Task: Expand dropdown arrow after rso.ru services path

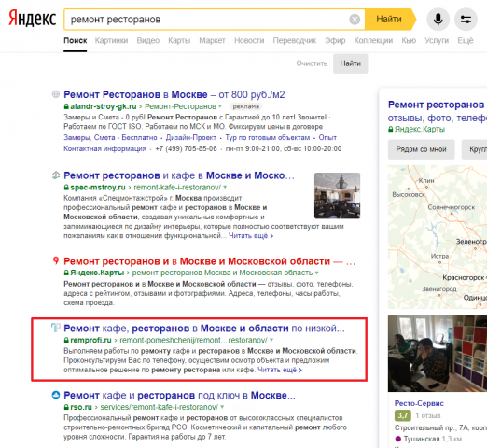Action: [x=222, y=407]
